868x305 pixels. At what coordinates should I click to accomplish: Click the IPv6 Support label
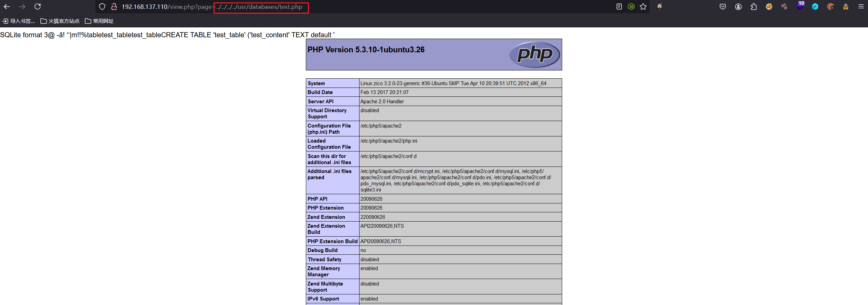(333, 299)
